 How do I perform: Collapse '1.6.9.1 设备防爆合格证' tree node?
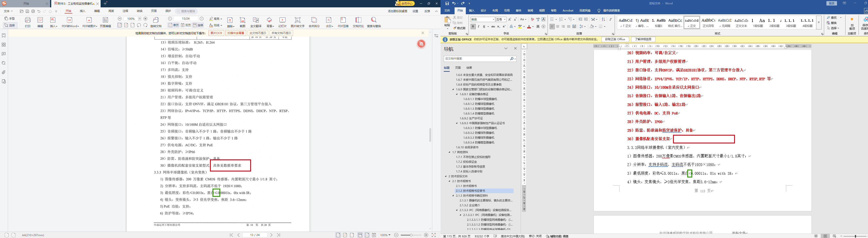coord(457,94)
